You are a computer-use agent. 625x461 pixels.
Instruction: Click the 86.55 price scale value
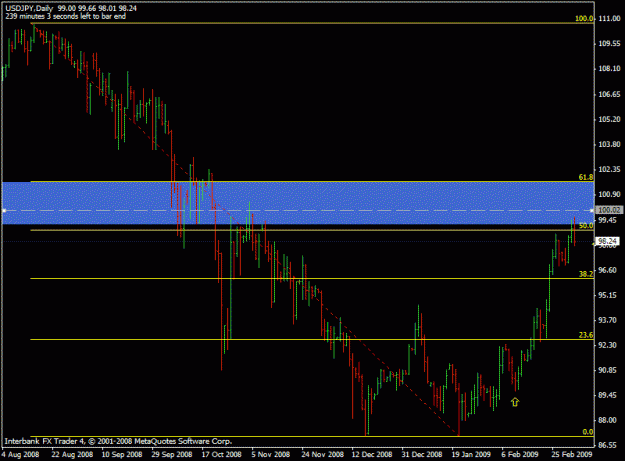(608, 445)
